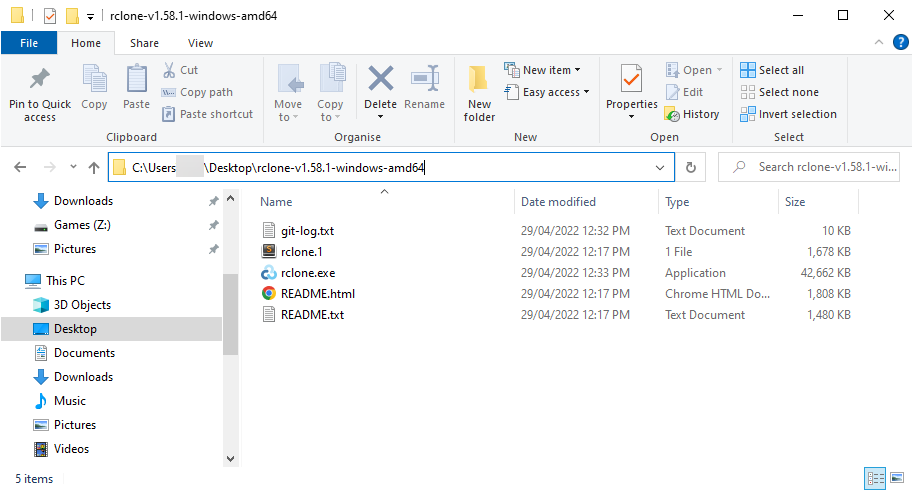913x491 pixels.
Task: Go back with the left arrow
Action: (x=20, y=167)
